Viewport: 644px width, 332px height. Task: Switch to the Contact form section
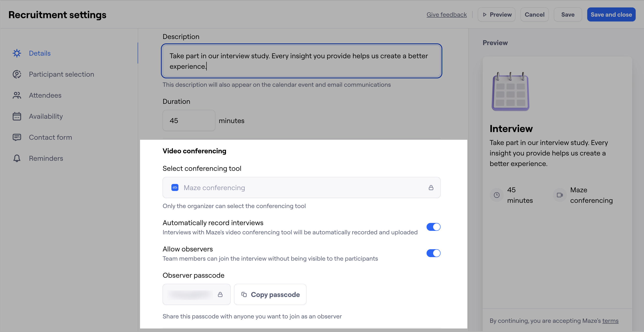(x=50, y=137)
